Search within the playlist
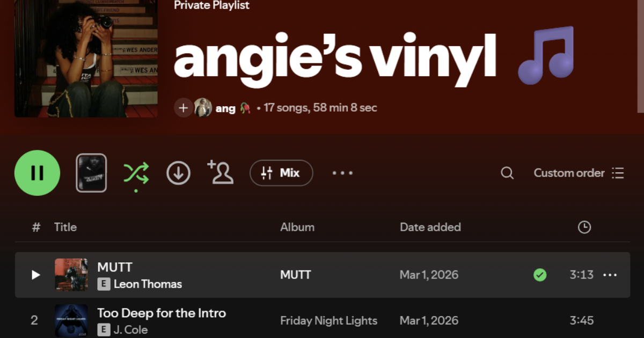 pos(507,173)
